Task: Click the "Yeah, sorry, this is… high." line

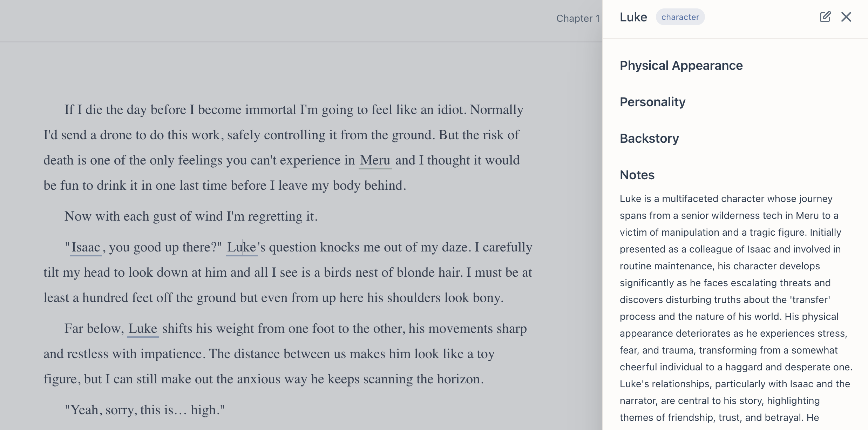Action: (x=144, y=410)
